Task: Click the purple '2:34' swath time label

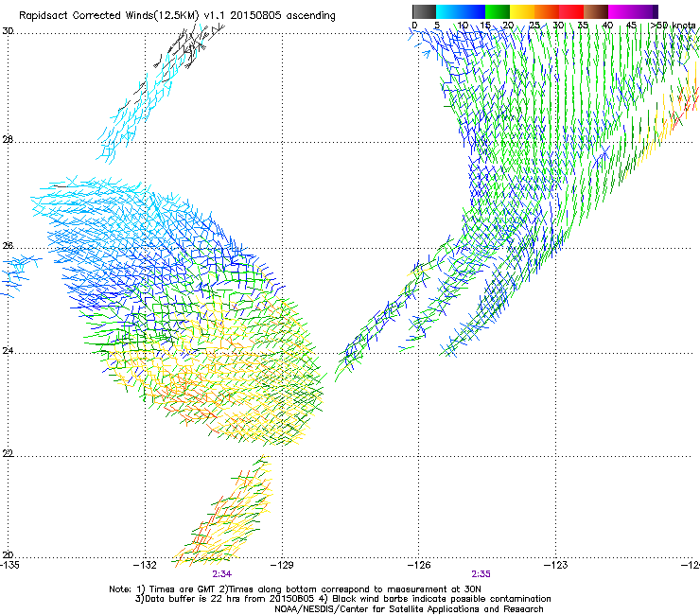Action: coord(222,574)
